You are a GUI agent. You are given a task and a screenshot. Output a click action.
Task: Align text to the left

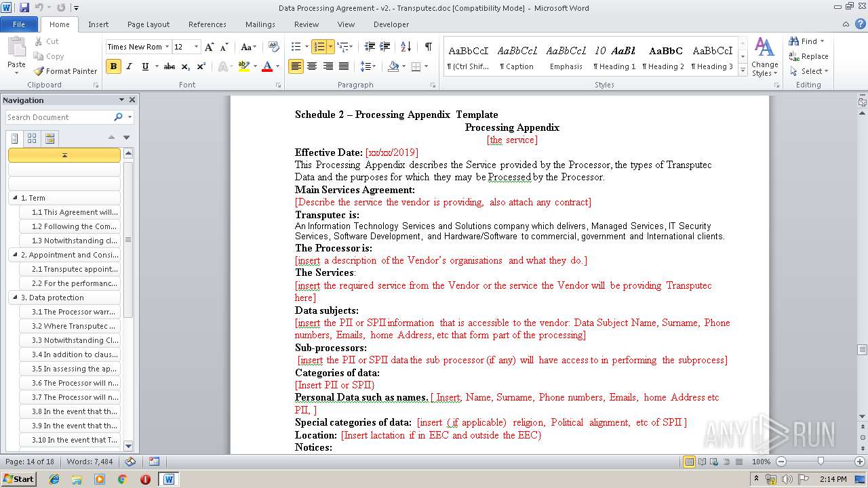tap(296, 66)
